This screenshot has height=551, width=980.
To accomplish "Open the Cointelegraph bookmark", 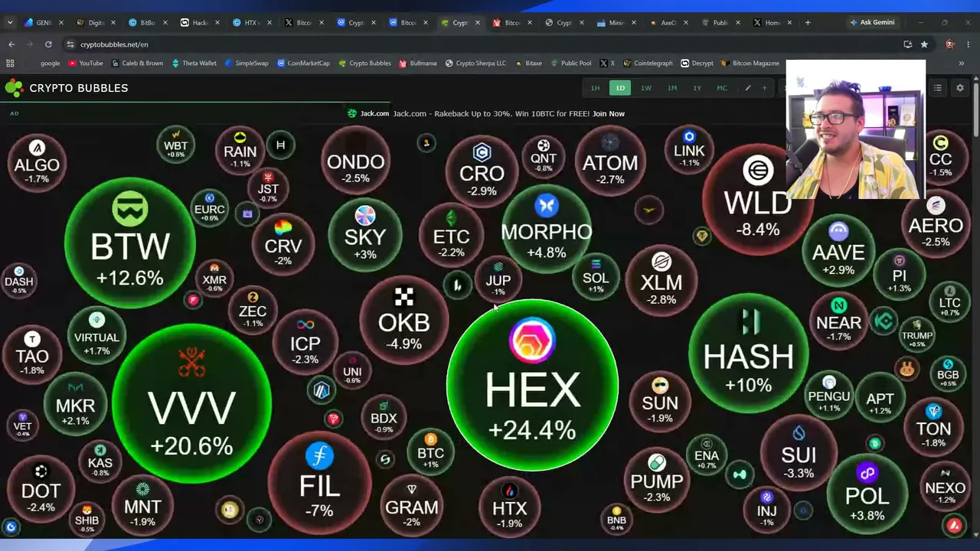I will (647, 64).
